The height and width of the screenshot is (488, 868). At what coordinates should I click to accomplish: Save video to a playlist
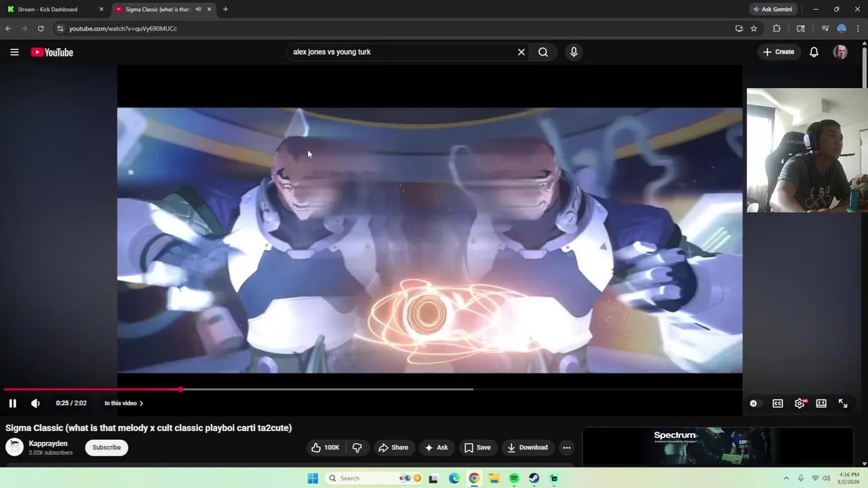[x=477, y=447]
